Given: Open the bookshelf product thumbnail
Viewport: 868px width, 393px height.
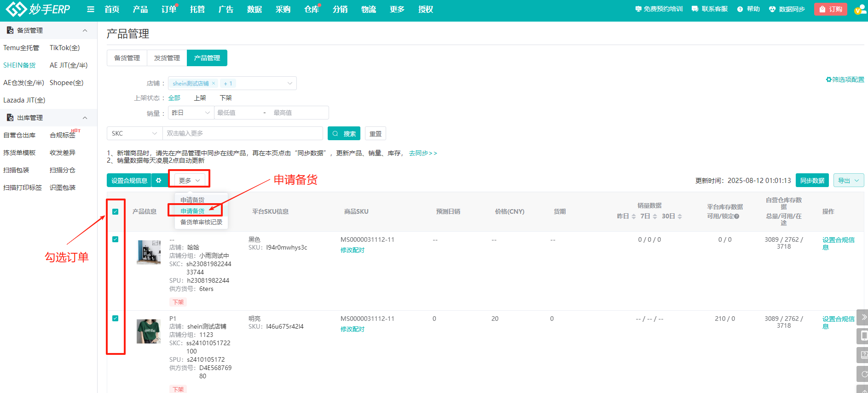Looking at the screenshot, I should [149, 252].
